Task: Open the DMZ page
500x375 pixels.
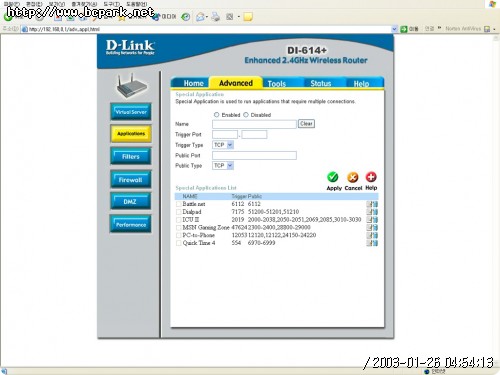Action: coord(131,202)
